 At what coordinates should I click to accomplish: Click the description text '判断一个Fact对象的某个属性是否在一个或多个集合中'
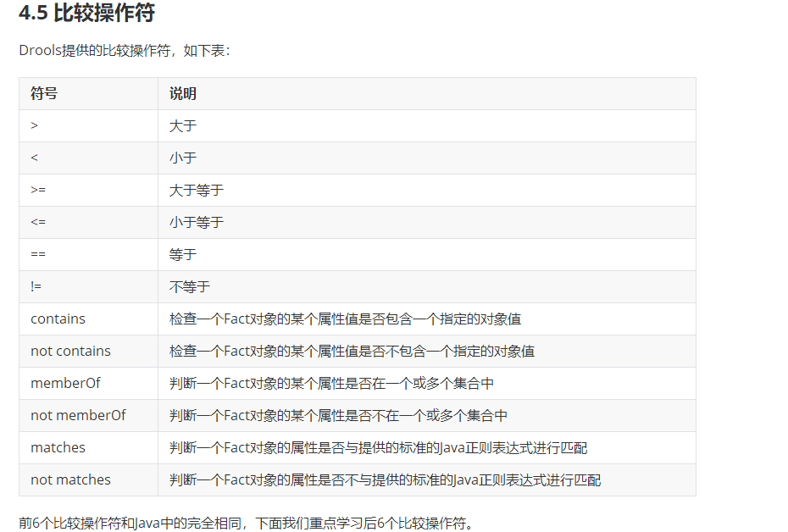point(331,383)
